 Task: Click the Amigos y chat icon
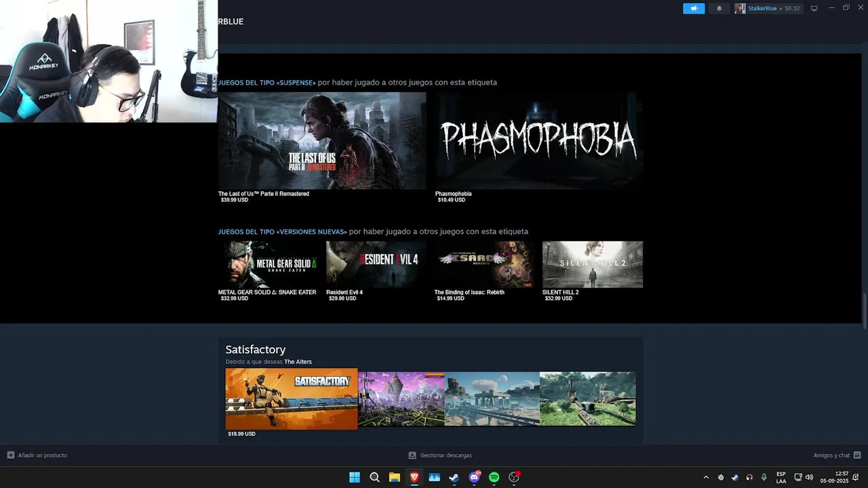point(857,455)
